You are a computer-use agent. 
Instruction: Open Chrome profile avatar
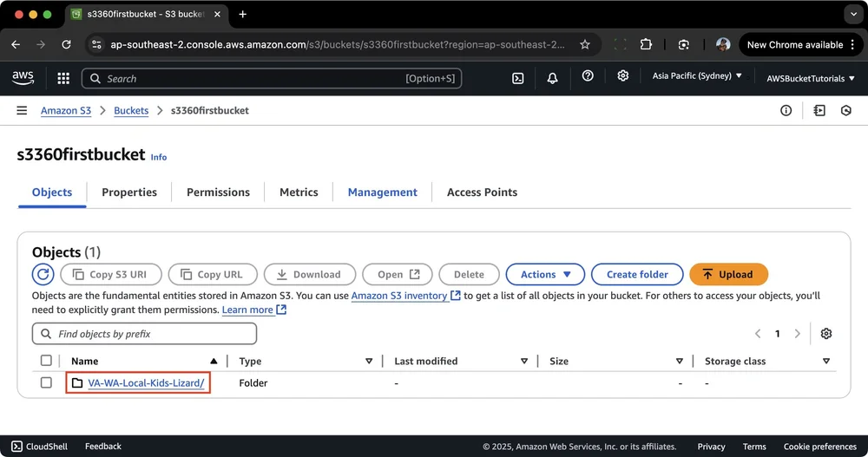[x=722, y=44]
